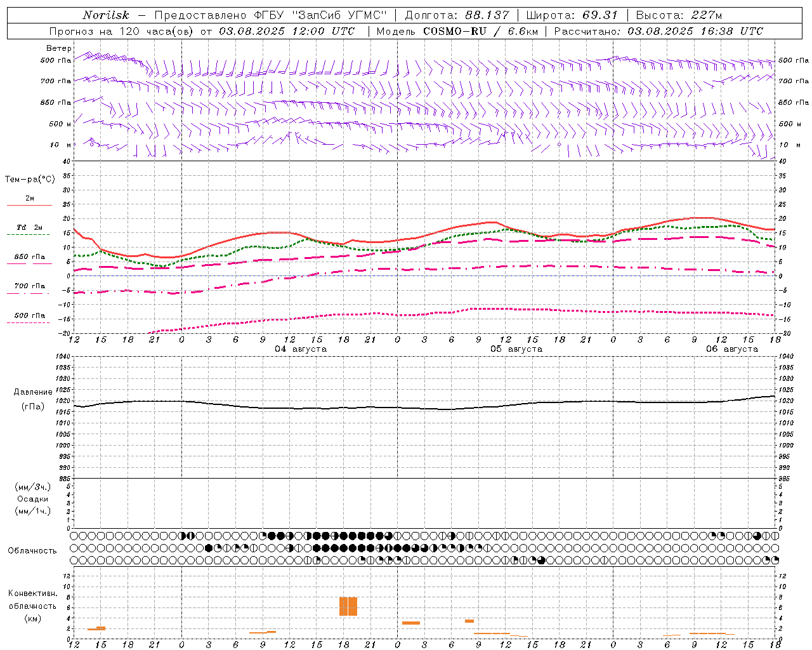The height and width of the screenshot is (650, 812).
Task: Click the 'Td 2м' dew point legend entry
Action: pyautogui.click(x=30, y=227)
